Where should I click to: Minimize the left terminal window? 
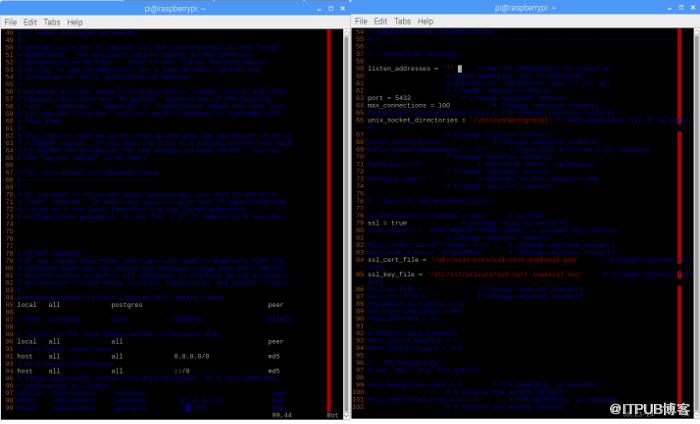pos(319,9)
